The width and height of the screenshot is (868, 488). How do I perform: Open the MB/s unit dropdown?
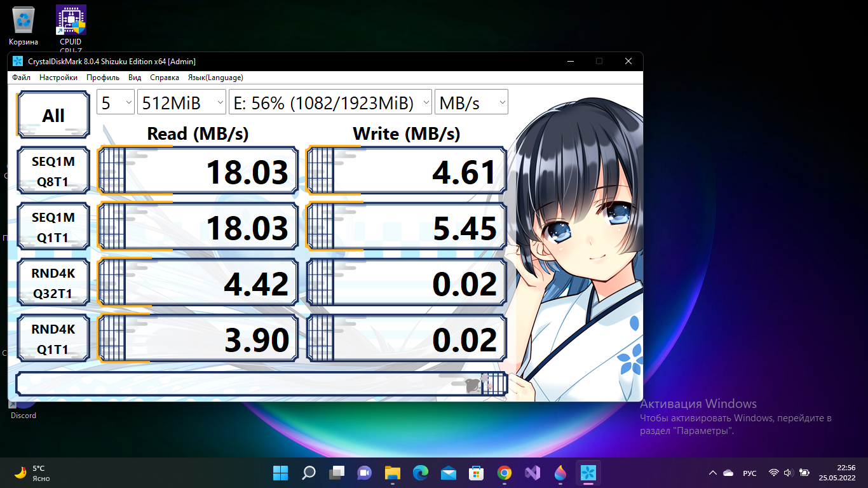point(471,102)
